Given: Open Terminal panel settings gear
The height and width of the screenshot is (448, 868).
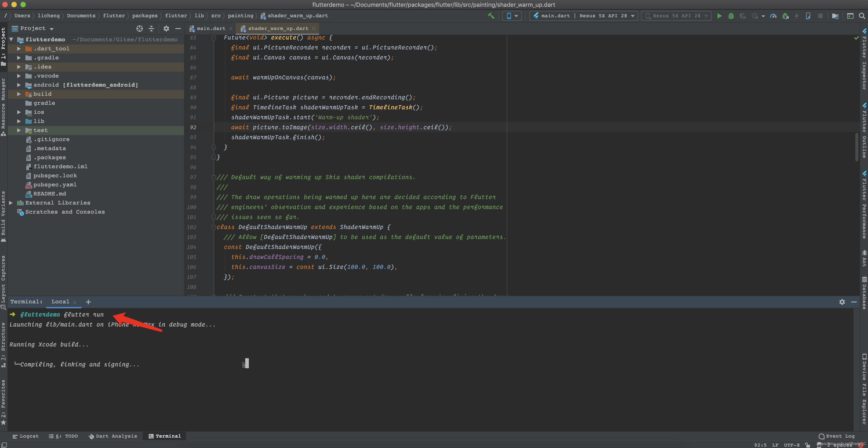Looking at the screenshot, I should pos(842,302).
